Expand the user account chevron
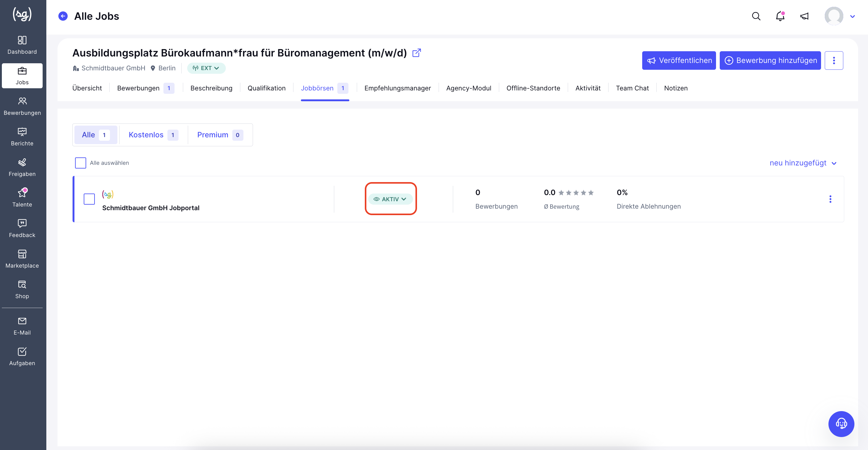The image size is (868, 450). (x=853, y=16)
